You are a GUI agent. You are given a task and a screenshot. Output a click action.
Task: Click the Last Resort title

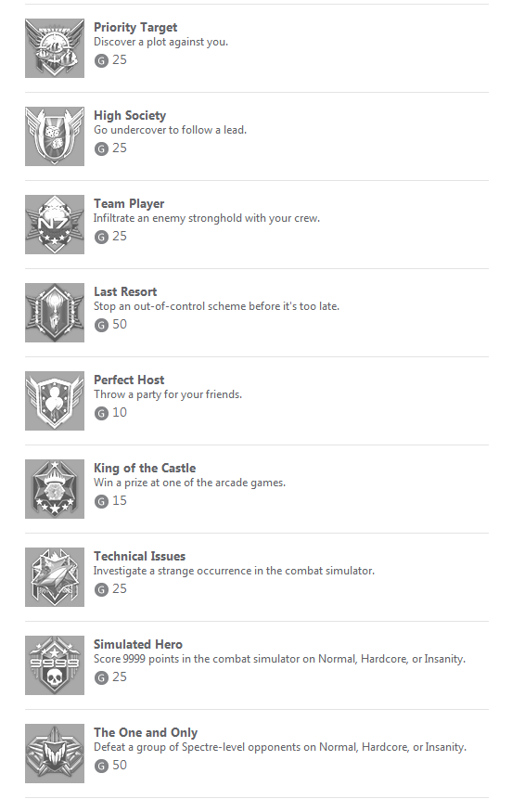pos(125,291)
